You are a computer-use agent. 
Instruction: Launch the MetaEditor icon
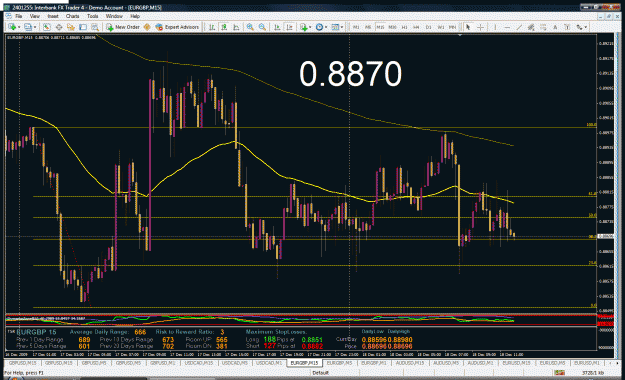point(147,27)
